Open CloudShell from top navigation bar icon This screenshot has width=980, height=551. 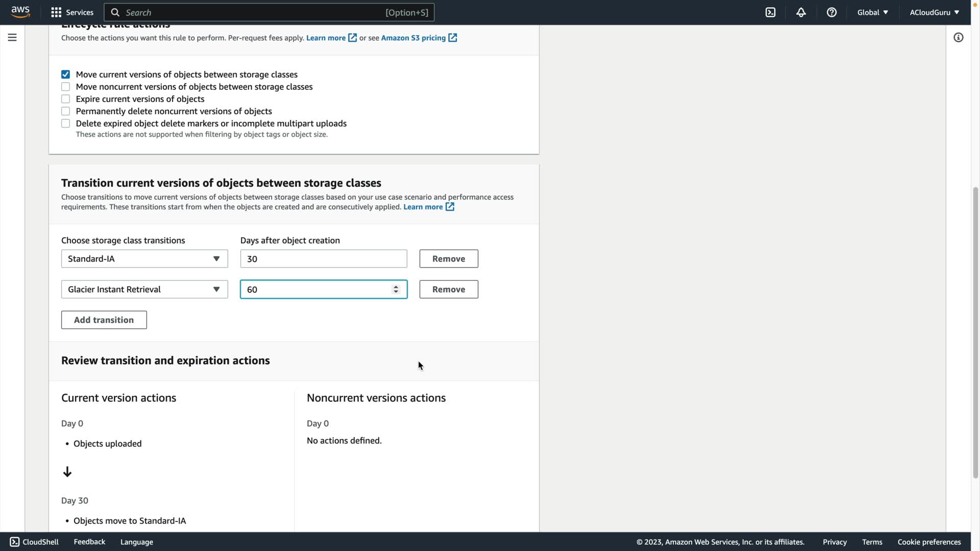(770, 12)
